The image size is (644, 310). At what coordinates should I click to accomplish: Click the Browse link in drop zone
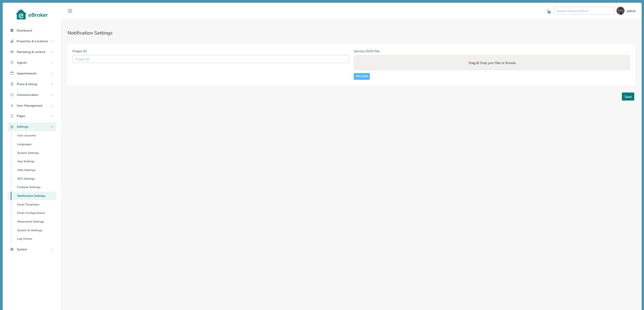[510, 63]
